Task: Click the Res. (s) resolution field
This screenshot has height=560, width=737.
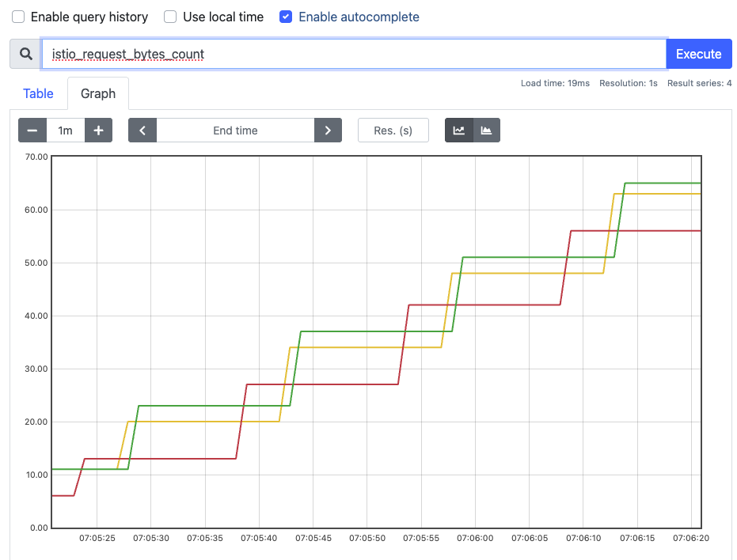Action: coord(393,131)
